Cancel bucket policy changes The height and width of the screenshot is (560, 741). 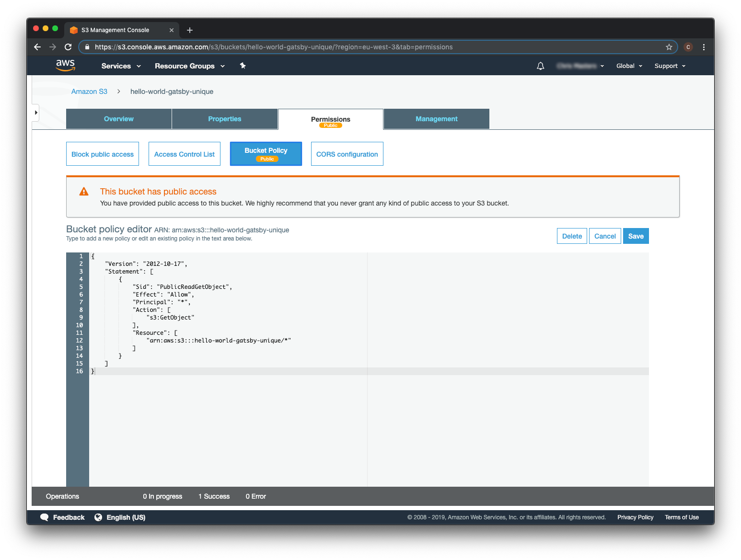[605, 236]
